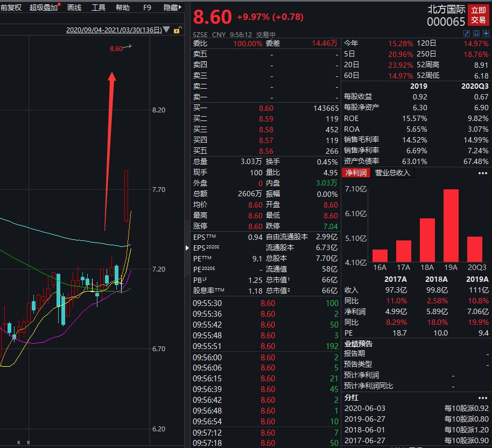Click the 20Q3 net profit bar
The width and height of the screenshot is (492, 448).
pos(475,249)
